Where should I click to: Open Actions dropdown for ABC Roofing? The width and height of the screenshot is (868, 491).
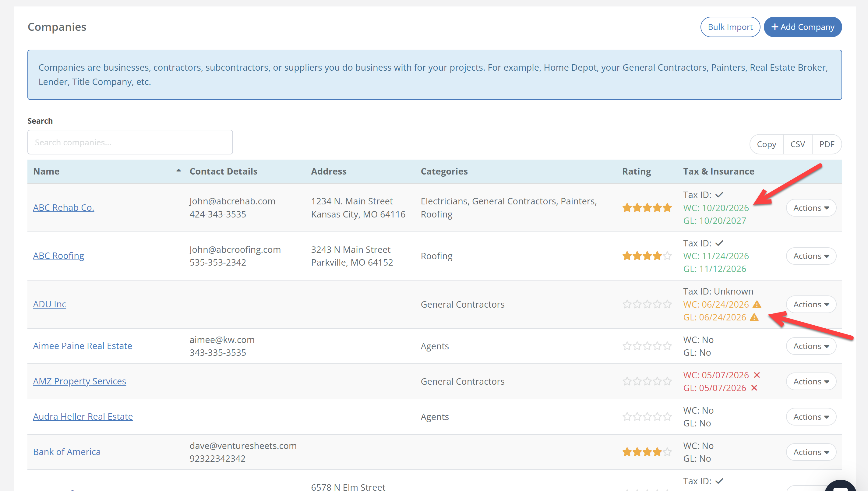tap(811, 256)
